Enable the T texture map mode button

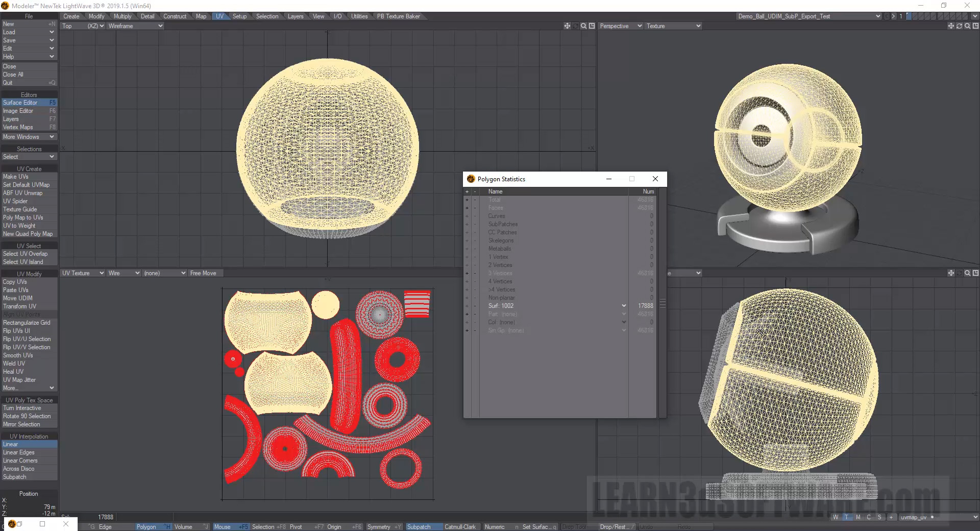pyautogui.click(x=847, y=517)
